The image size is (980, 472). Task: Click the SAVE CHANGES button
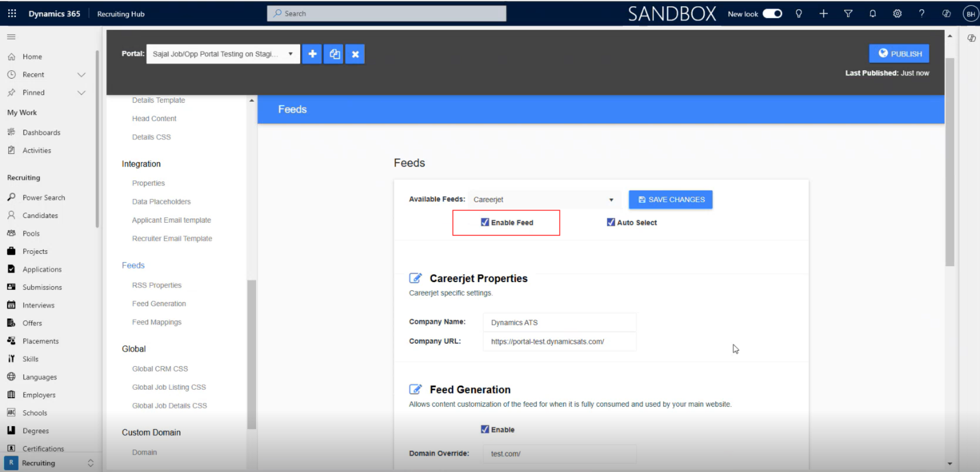pyautogui.click(x=671, y=199)
